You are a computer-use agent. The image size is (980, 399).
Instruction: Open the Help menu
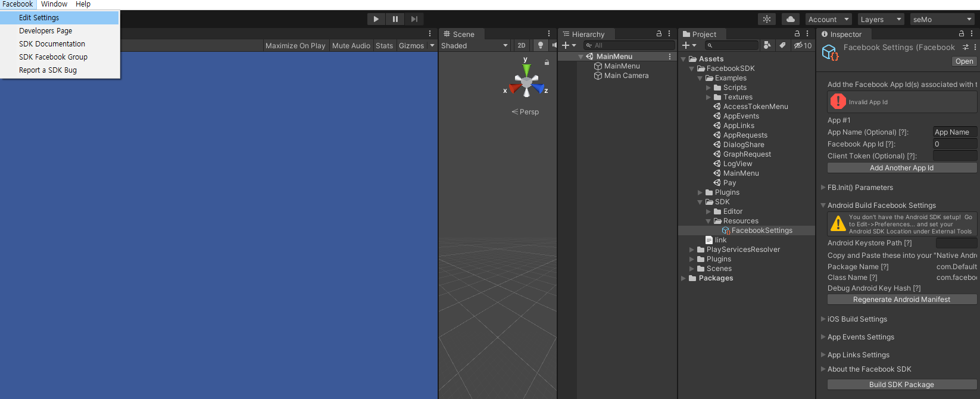click(x=83, y=4)
